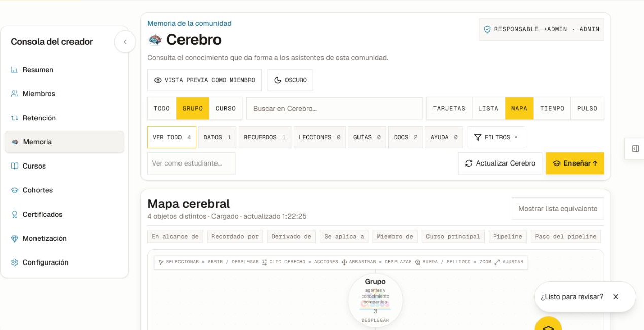Viewport: 644px width, 330px height.
Task: Click the graduation cap icon in Enseñar
Action: (556, 163)
